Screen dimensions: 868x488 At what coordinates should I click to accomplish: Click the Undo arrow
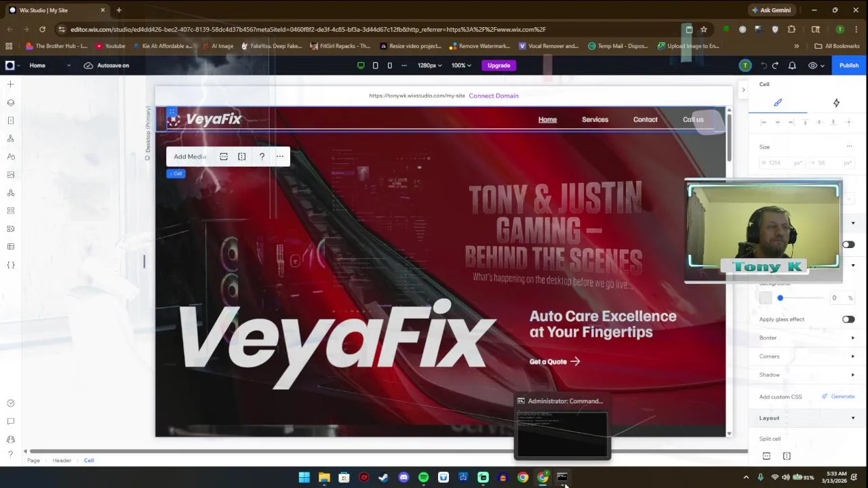pos(764,66)
